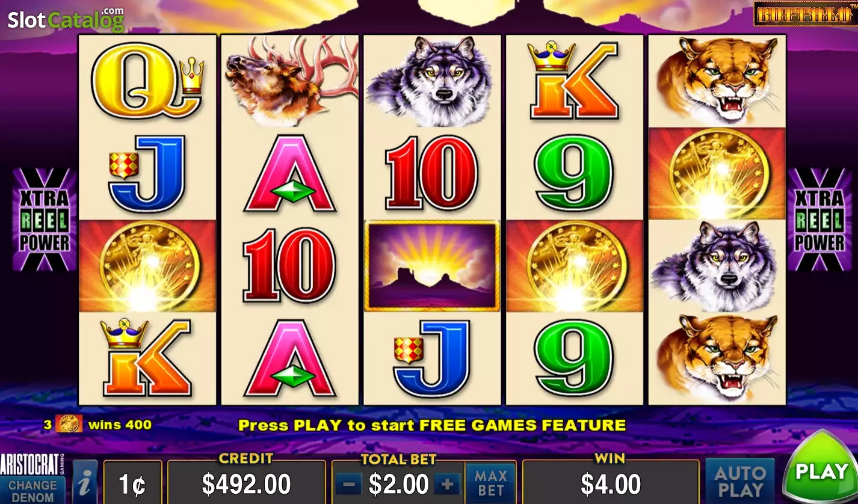Click the green PLAY button
858x504 pixels.
(821, 470)
